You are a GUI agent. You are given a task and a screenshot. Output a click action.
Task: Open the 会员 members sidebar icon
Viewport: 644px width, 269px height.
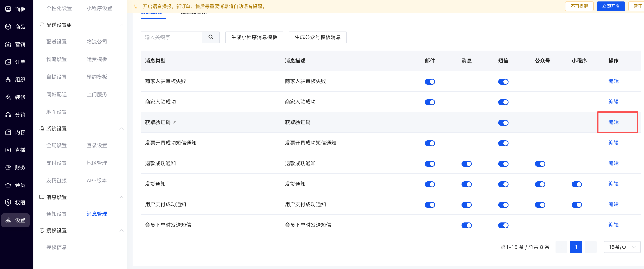8,185
